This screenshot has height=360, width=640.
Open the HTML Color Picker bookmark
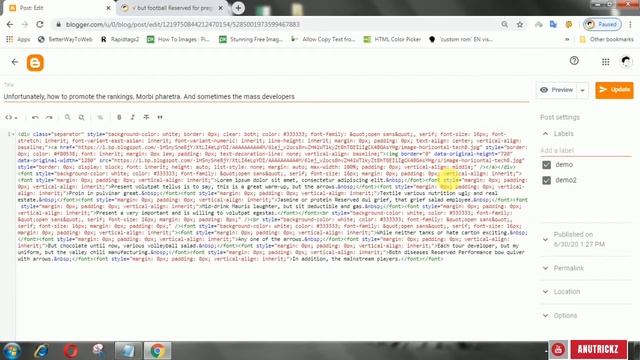click(392, 40)
